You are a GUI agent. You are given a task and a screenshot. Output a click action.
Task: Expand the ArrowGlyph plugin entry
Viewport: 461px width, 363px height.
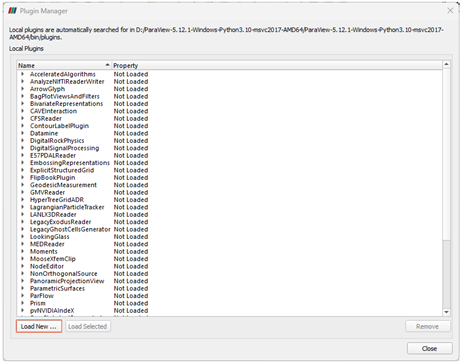point(23,89)
